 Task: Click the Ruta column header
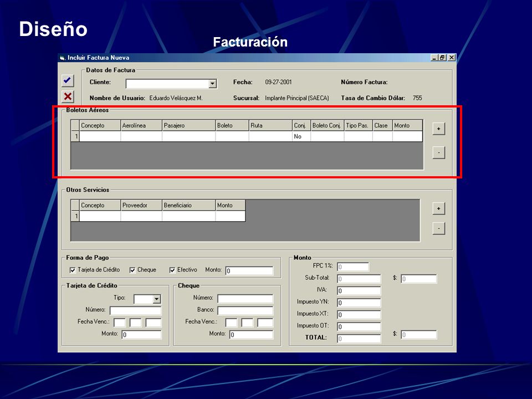coord(270,126)
